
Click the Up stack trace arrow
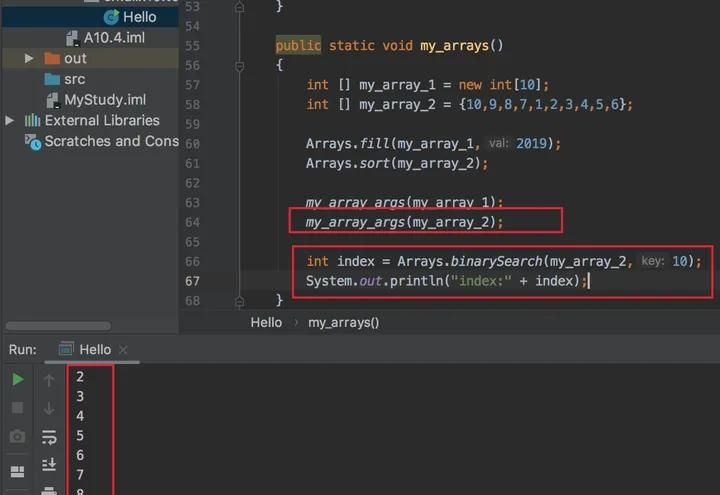[x=49, y=380]
